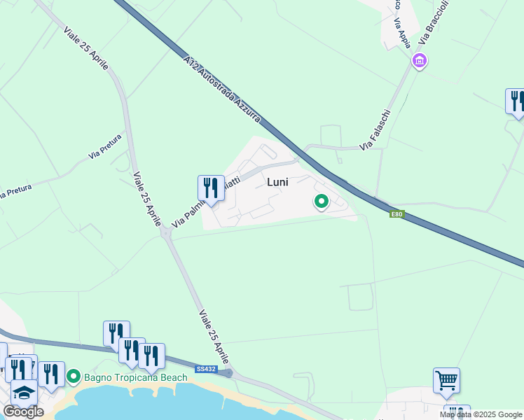The image size is (524, 420).
Task: Open the Google logo link
Action: click(x=23, y=412)
